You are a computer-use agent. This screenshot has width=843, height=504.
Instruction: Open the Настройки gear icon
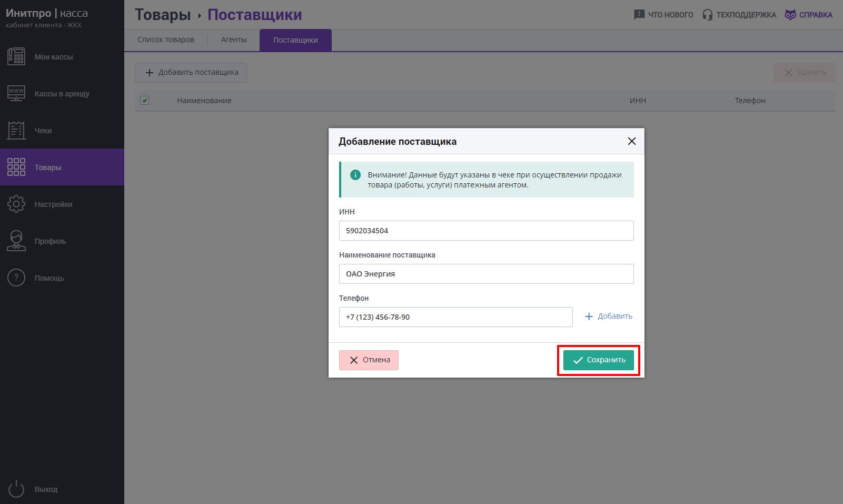[x=16, y=204]
